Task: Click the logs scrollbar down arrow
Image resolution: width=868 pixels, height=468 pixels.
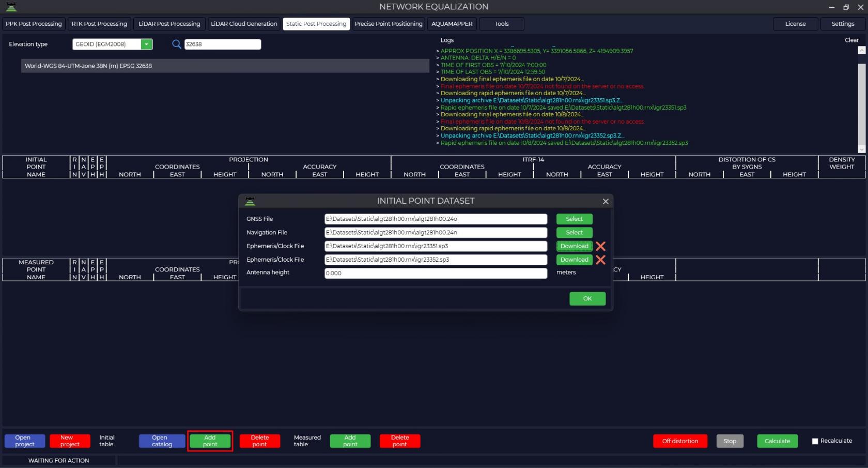Action: coord(861,149)
